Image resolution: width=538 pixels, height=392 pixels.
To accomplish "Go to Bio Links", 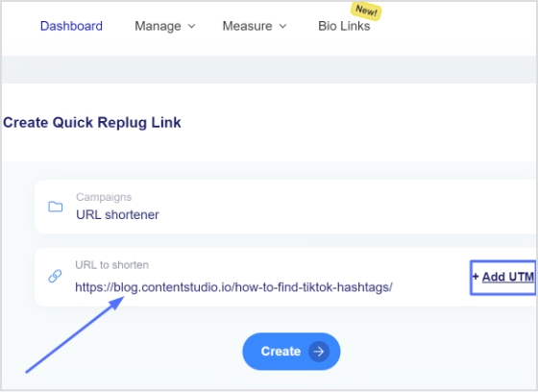I will point(344,26).
